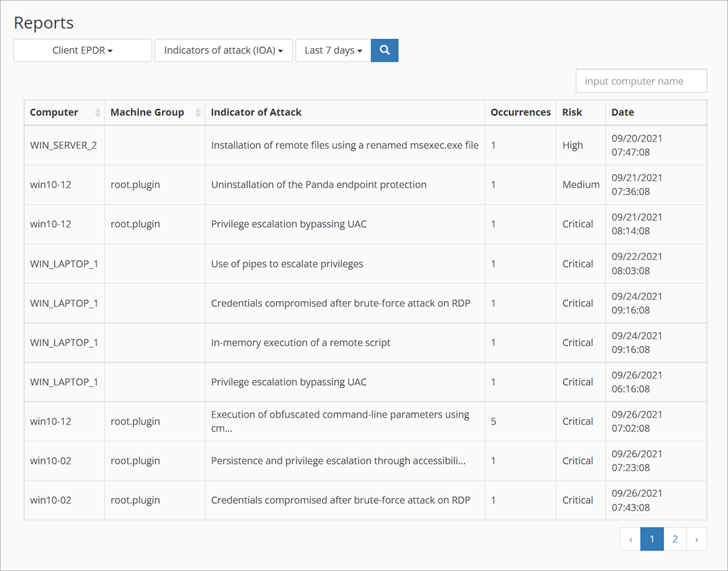Open the In-memory execution of remote script alert

[300, 342]
